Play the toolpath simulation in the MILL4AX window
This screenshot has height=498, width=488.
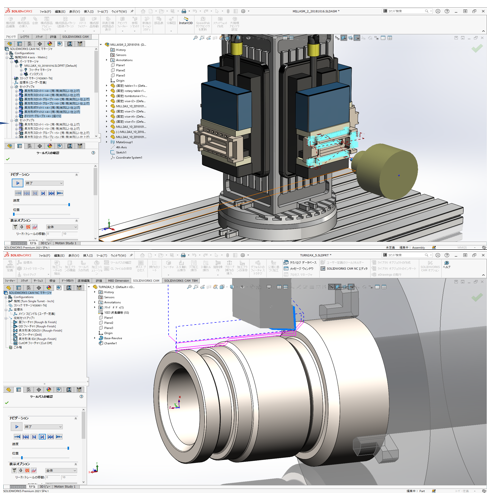17,183
